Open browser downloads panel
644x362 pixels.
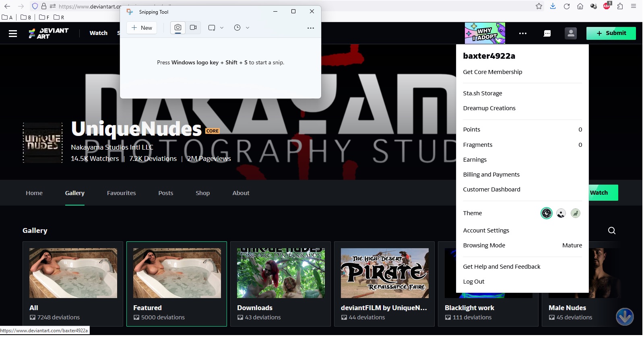(x=553, y=6)
